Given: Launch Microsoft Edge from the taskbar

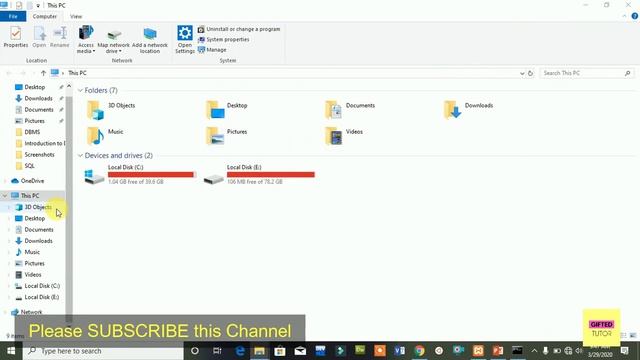Looking at the screenshot, I should tap(240, 351).
